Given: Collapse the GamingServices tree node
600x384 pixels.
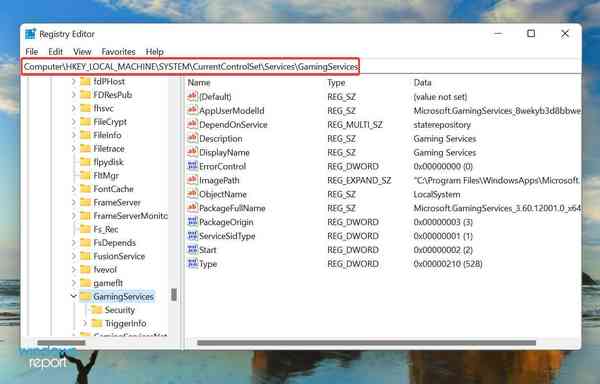Looking at the screenshot, I should 73,296.
